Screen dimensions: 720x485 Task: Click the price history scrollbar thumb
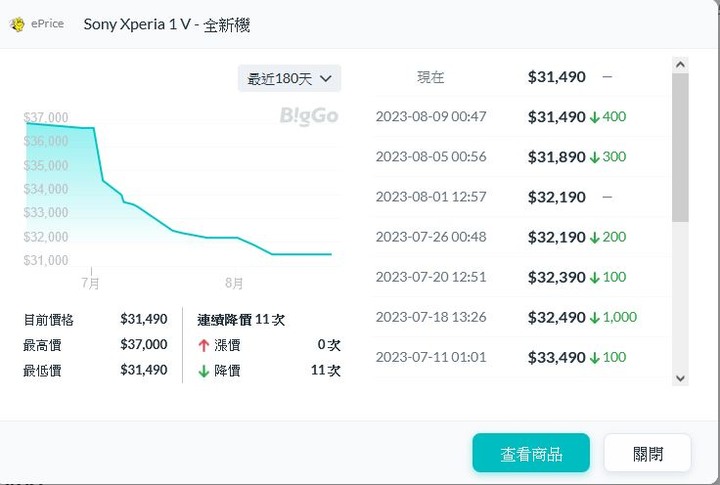click(681, 148)
